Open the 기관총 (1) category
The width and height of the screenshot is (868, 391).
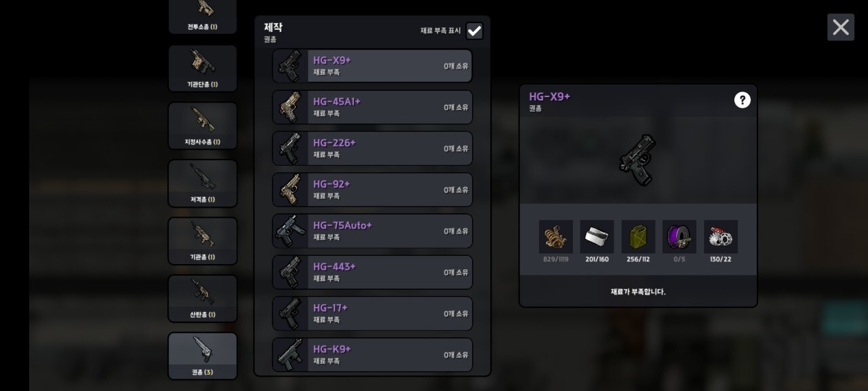(203, 241)
